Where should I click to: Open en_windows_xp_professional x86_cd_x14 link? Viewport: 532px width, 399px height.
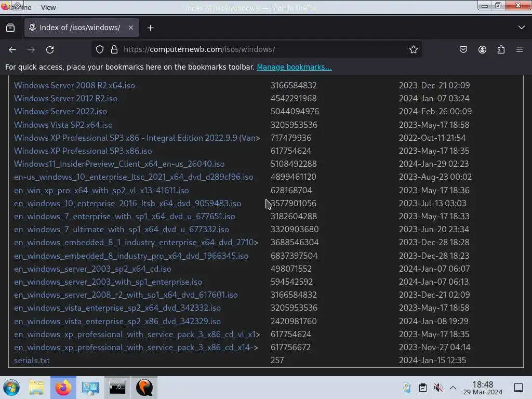click(136, 348)
